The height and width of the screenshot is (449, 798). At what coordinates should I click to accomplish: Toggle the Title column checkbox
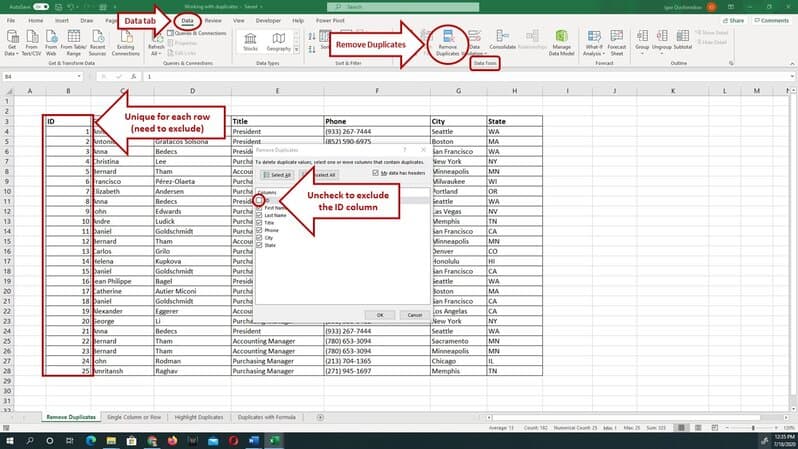259,222
